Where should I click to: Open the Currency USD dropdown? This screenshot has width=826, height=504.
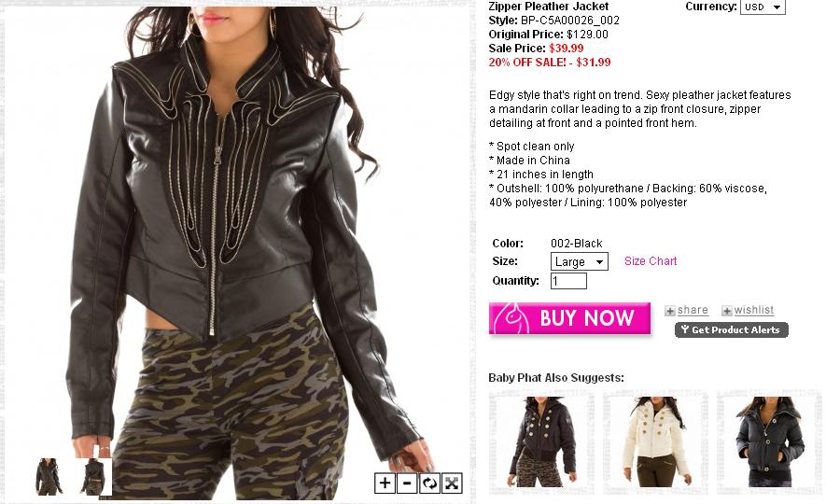(763, 7)
